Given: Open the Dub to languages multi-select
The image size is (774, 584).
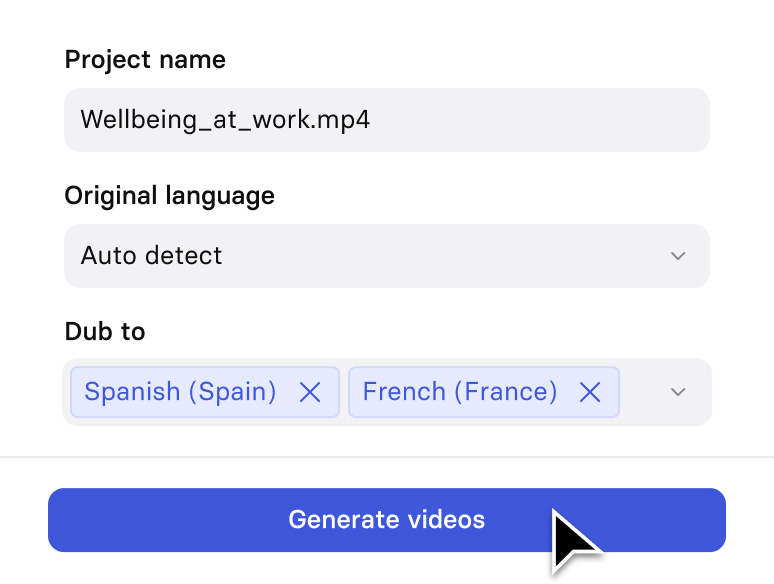Looking at the screenshot, I should [x=387, y=392].
